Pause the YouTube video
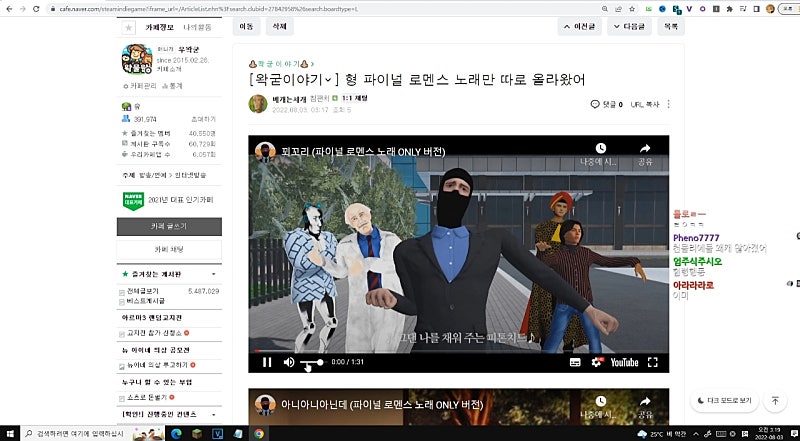800x441 pixels. click(266, 362)
